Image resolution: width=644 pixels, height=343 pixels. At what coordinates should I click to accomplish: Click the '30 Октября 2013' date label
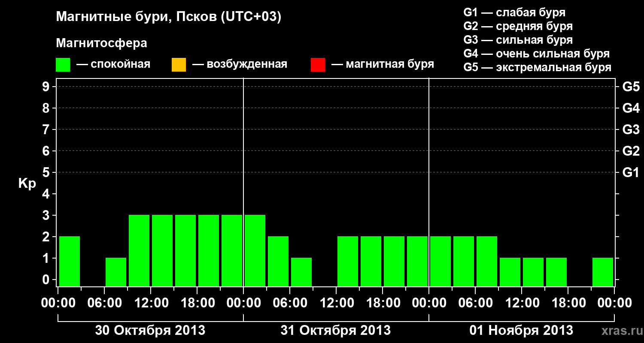point(150,330)
